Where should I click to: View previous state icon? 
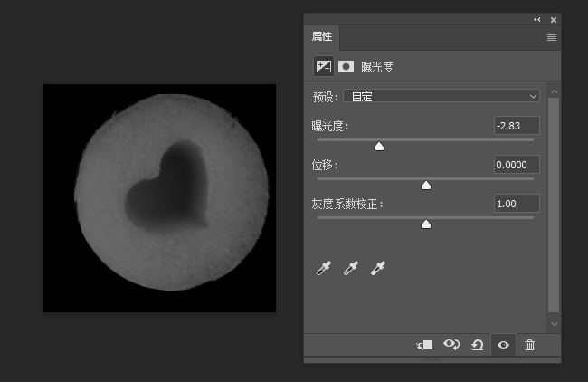(x=451, y=344)
